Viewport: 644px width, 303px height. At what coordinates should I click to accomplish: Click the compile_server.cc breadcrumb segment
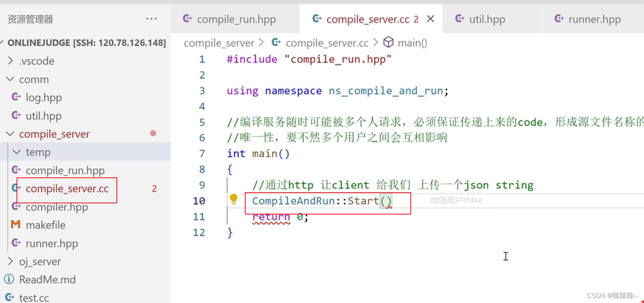point(327,43)
